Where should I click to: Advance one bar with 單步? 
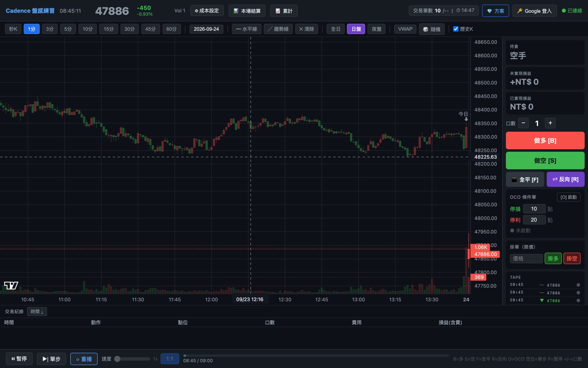[x=51, y=359]
